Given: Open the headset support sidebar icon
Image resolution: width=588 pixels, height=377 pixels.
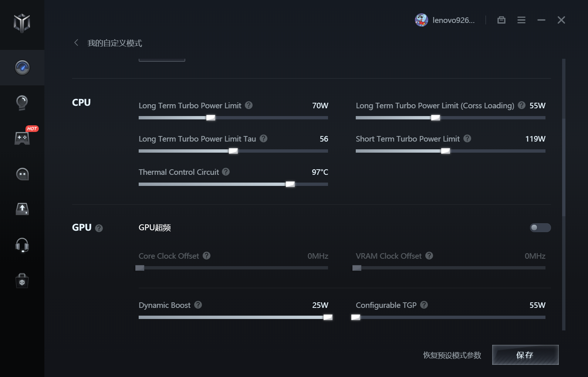Looking at the screenshot, I should pyautogui.click(x=22, y=245).
